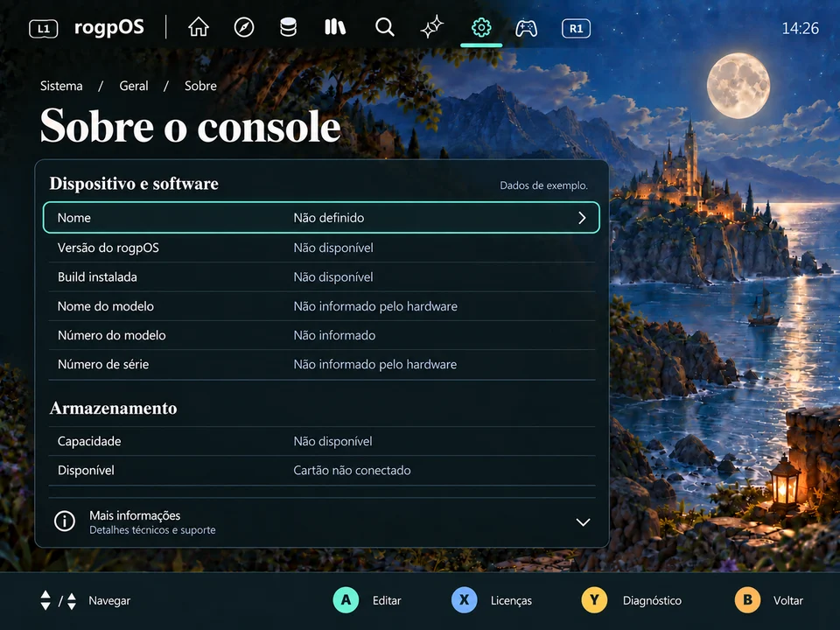Viewport: 840px width, 630px height.
Task: Click the X button for Licenças
Action: [465, 600]
